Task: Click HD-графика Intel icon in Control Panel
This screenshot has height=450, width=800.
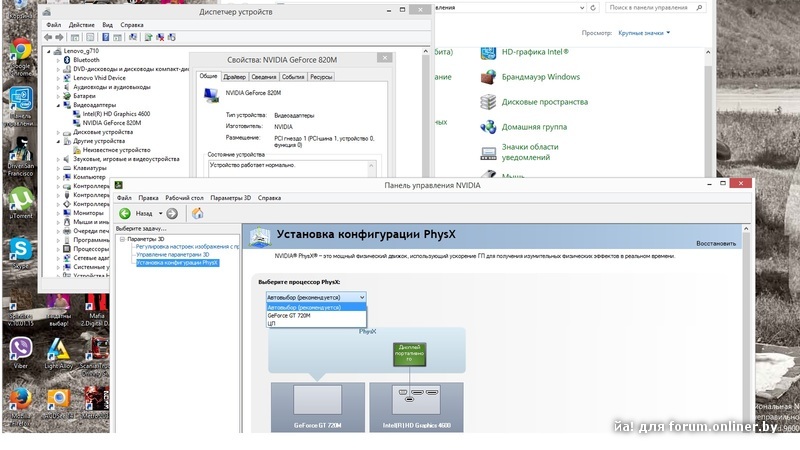Action: pos(488,52)
